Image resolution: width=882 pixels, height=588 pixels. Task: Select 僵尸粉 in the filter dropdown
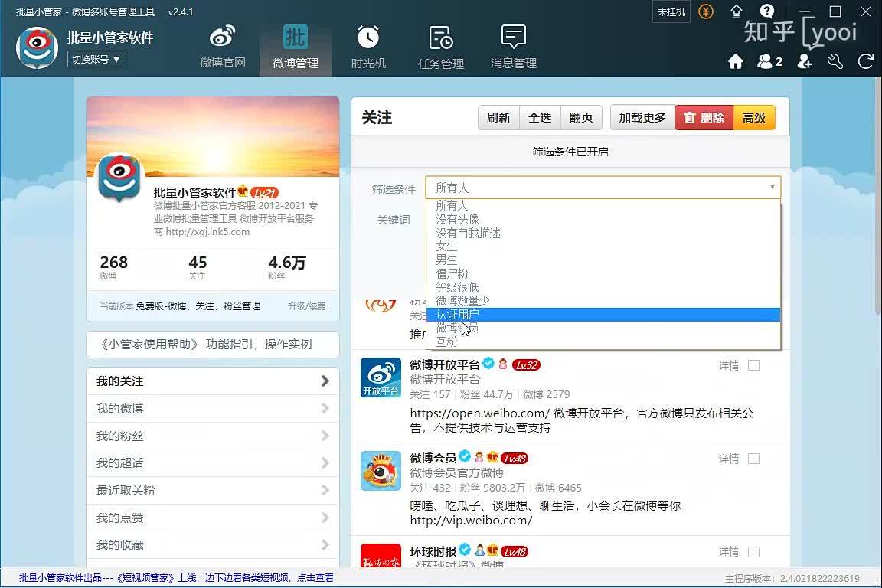tap(452, 273)
